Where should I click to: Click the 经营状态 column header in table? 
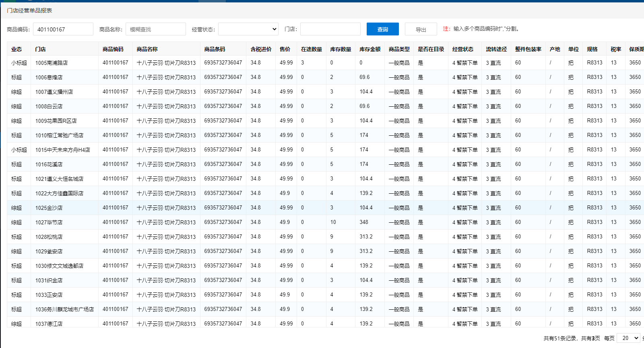tap(462, 49)
